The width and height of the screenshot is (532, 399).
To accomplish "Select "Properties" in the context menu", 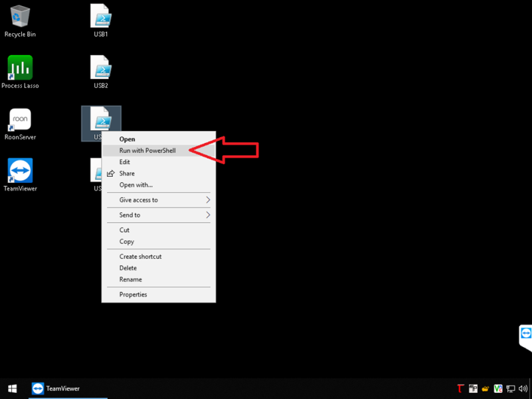I will [x=133, y=295].
